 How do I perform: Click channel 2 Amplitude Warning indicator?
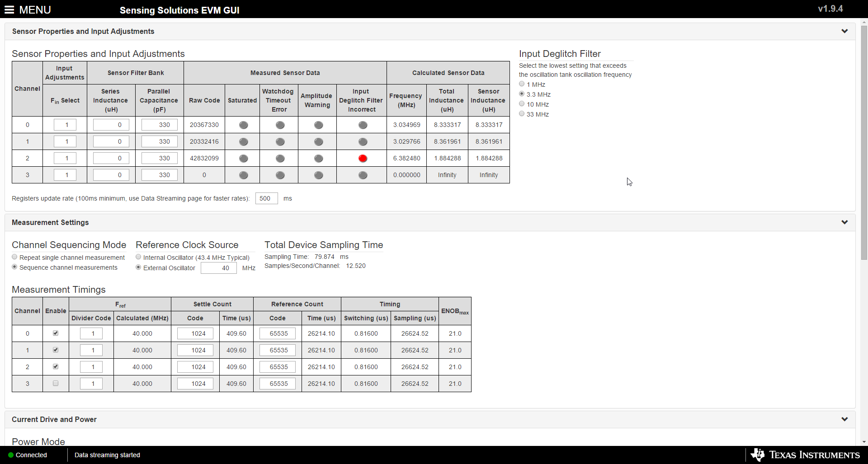[x=319, y=159]
